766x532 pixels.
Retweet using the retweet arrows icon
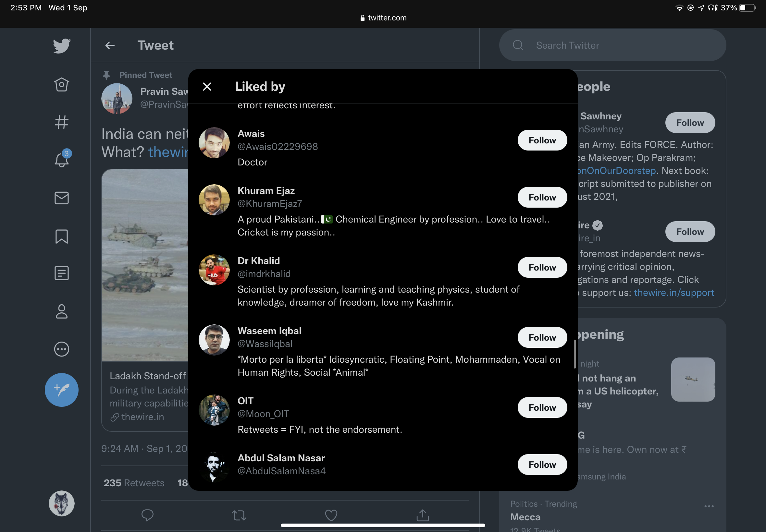(x=239, y=515)
